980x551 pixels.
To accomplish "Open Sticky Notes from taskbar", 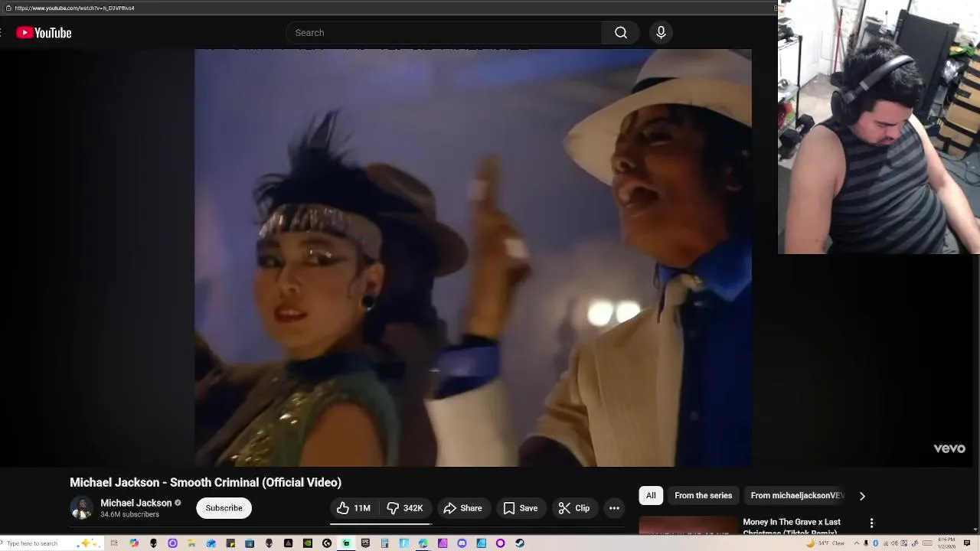I will pos(230,543).
